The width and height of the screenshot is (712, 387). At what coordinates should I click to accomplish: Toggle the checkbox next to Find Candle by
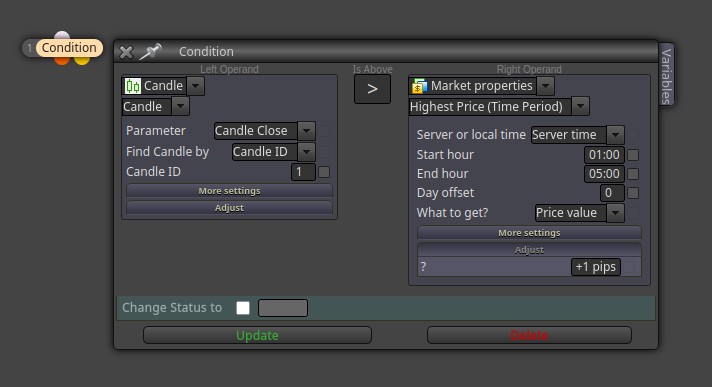[x=324, y=152]
